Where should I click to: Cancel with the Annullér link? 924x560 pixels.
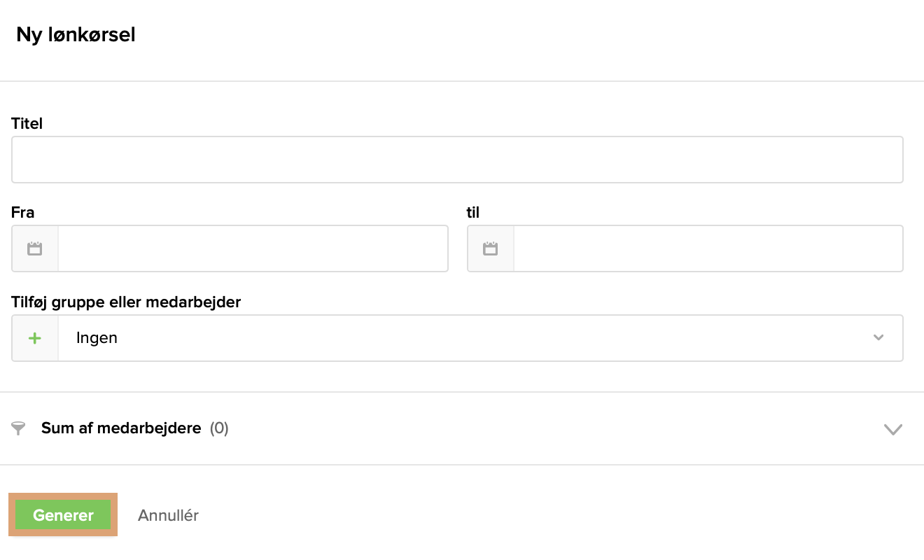click(x=168, y=516)
